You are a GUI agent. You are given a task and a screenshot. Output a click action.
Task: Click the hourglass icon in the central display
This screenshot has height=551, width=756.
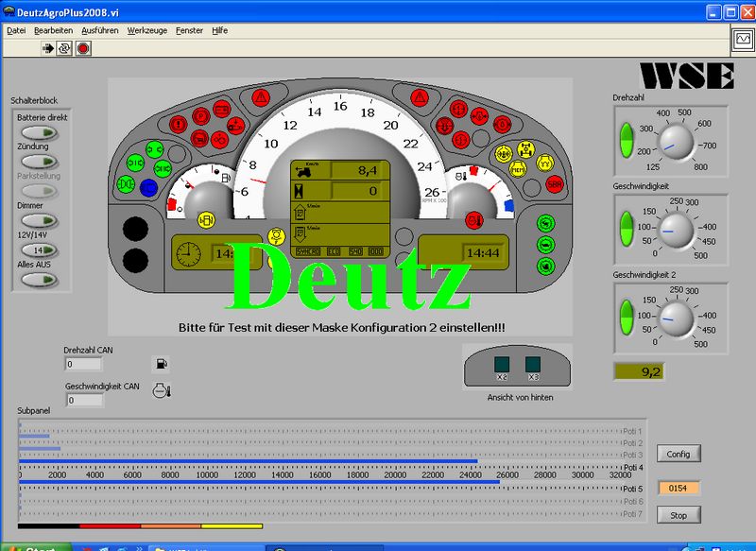pos(299,191)
